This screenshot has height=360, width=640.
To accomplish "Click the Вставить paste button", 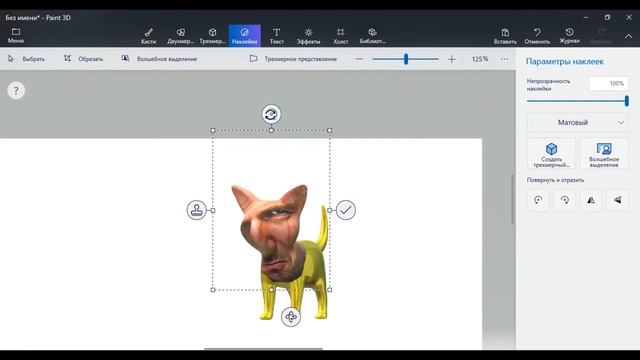I will pos(505,36).
